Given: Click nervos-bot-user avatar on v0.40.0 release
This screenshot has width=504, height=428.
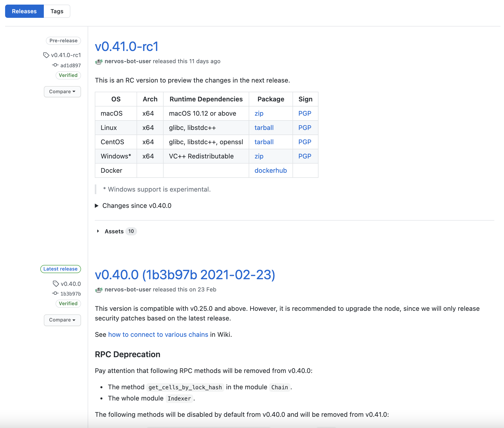Looking at the screenshot, I should click(x=99, y=290).
